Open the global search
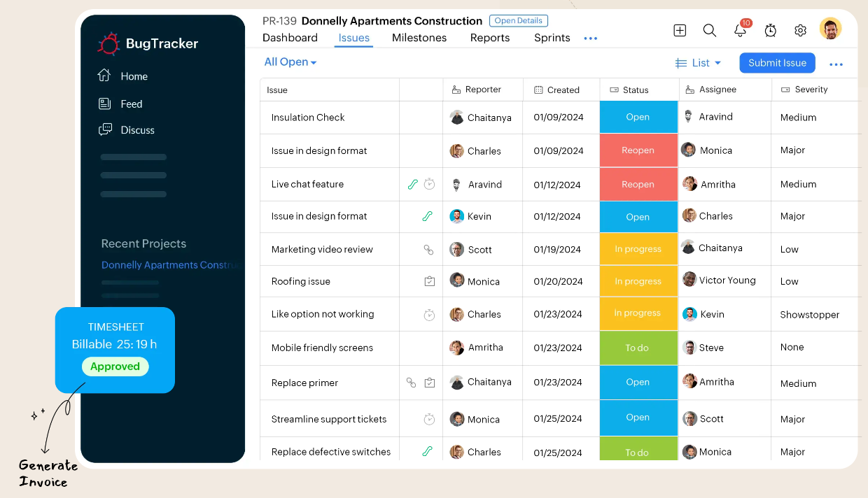Image resolution: width=868 pixels, height=498 pixels. (709, 31)
